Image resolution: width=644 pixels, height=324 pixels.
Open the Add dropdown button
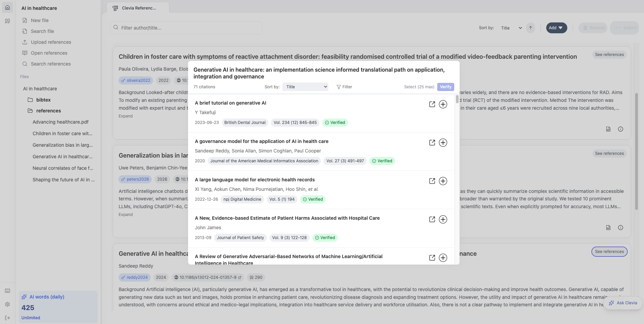[556, 28]
